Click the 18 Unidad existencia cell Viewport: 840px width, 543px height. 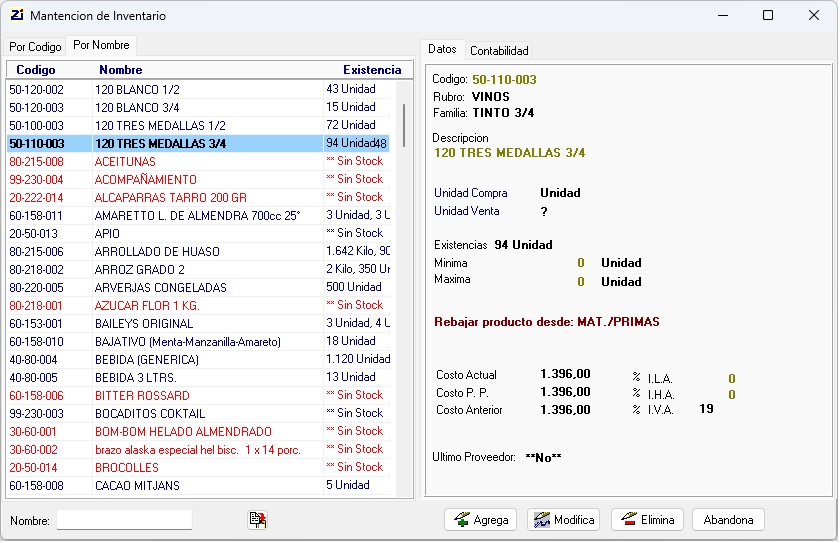[x=351, y=341]
